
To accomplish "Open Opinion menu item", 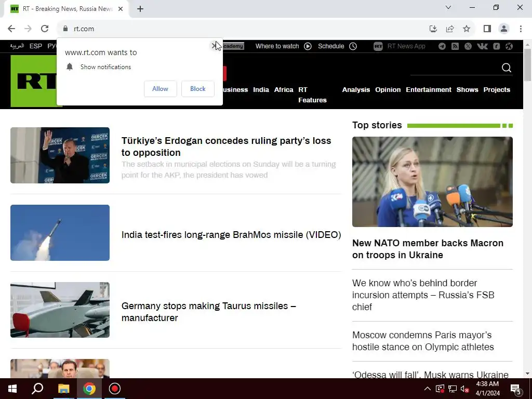I will [388, 89].
